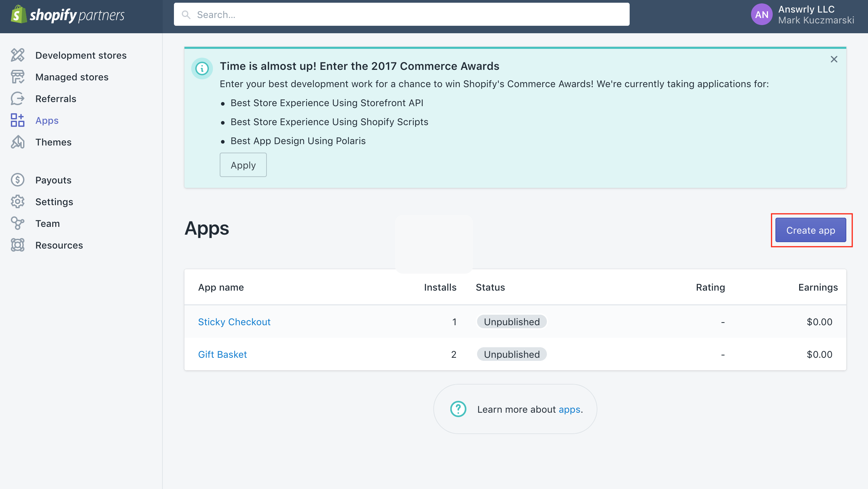Click the Development stores sidebar icon
The image size is (868, 489).
pos(18,55)
